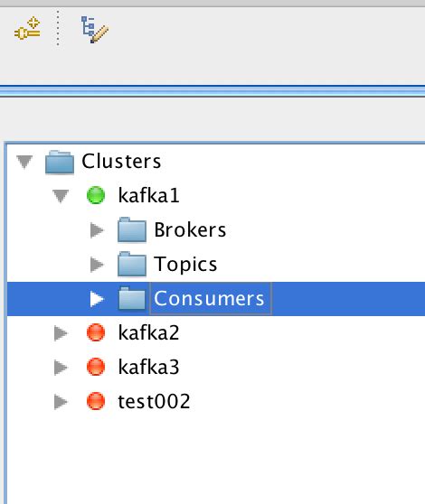Click the green status circle for kafka1
Image resolution: width=425 pixels, height=504 pixels.
(x=96, y=195)
